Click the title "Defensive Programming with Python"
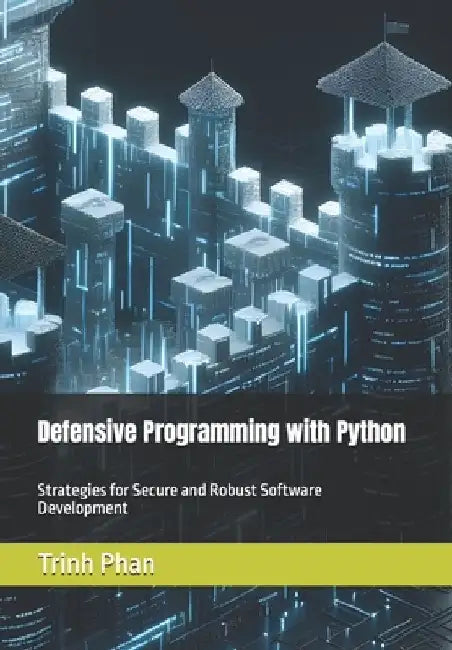The width and height of the screenshot is (452, 650). [222, 433]
